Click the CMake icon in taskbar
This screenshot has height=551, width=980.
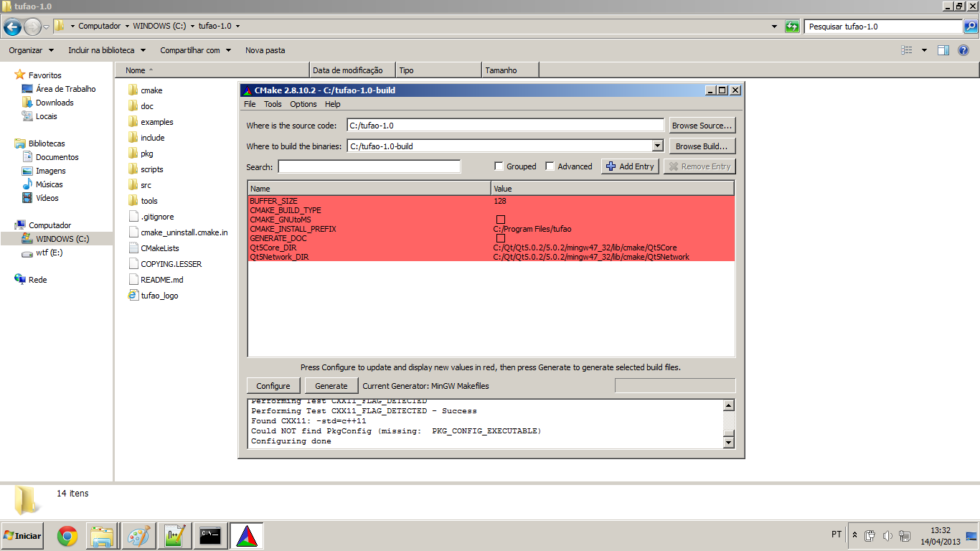tap(247, 536)
